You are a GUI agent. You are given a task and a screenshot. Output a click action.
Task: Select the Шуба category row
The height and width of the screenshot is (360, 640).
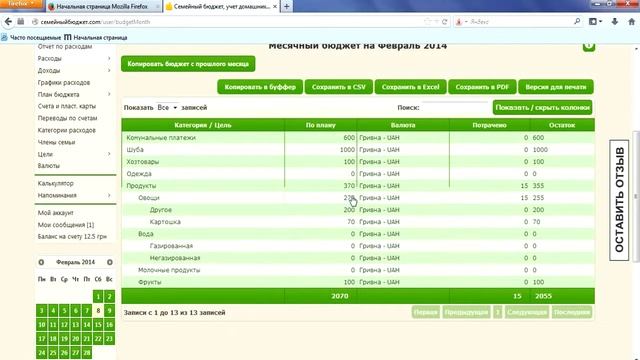358,150
